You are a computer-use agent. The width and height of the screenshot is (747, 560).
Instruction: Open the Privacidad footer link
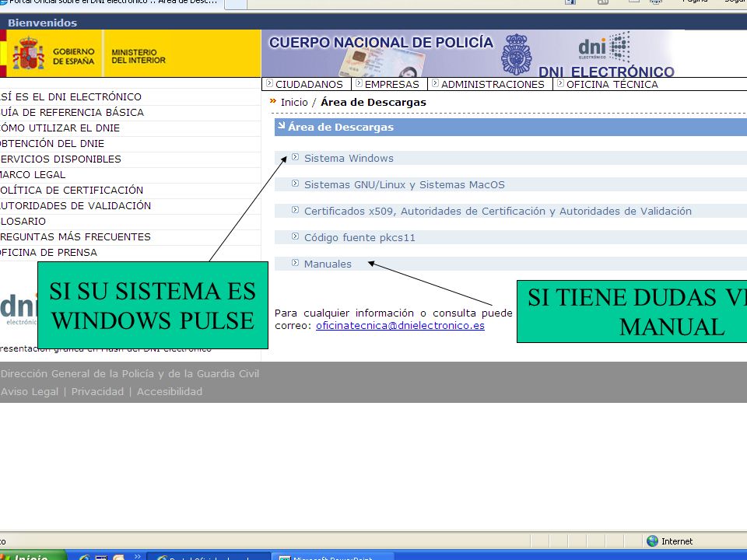[97, 391]
